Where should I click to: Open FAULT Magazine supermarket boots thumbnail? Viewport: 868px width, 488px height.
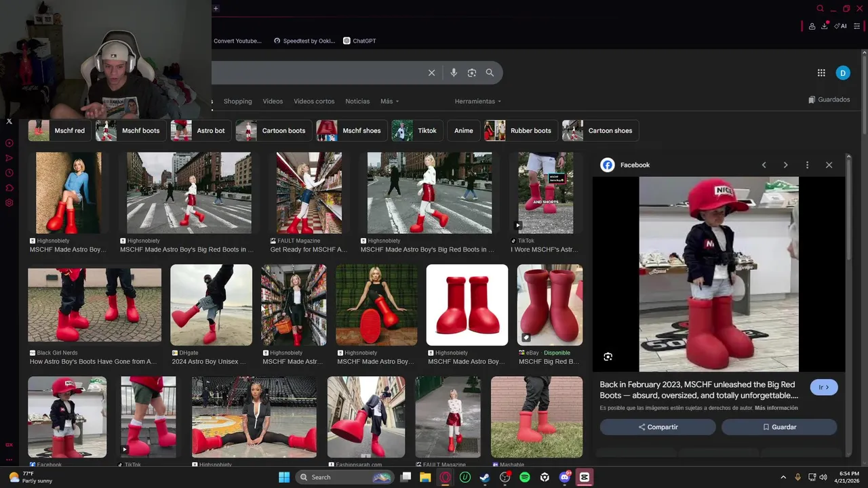point(309,193)
